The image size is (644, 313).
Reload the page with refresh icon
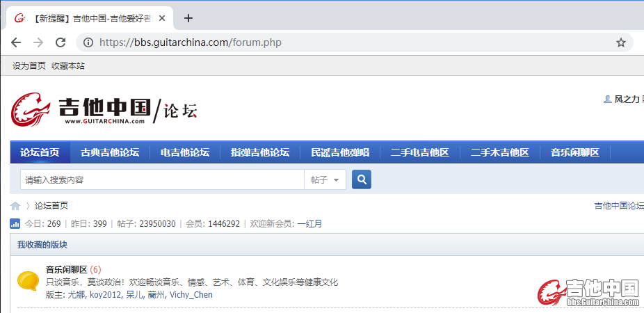click(61, 42)
